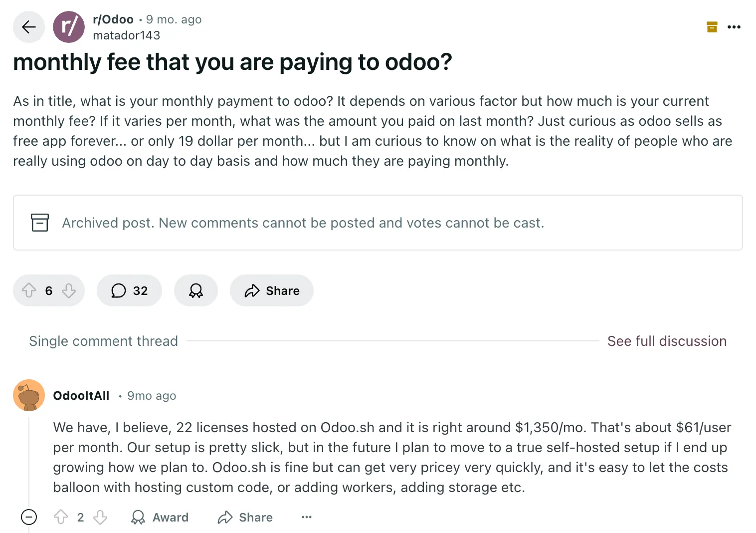Screen dimensions: 756x533
Task: Open the r/Odoo subreddit name
Action: point(113,19)
